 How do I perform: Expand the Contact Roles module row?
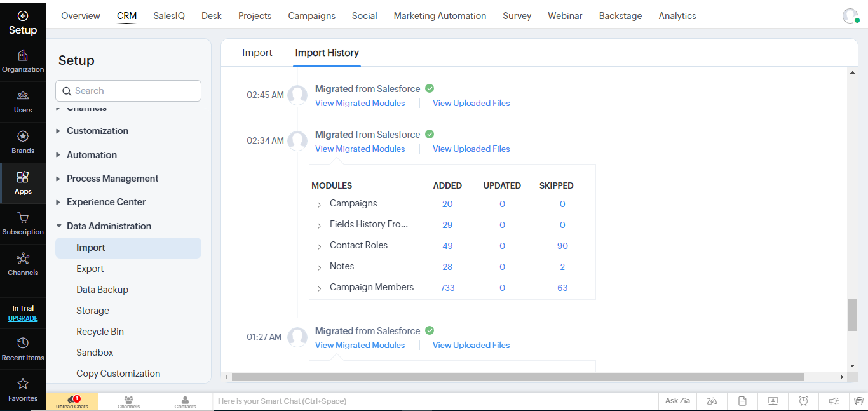coord(319,246)
